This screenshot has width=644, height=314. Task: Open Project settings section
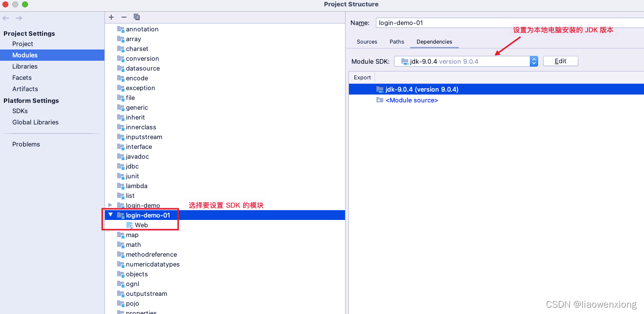23,44
